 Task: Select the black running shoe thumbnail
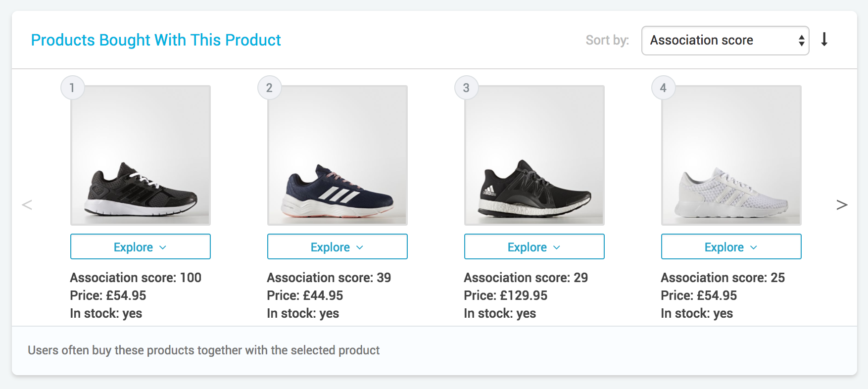pyautogui.click(x=141, y=155)
